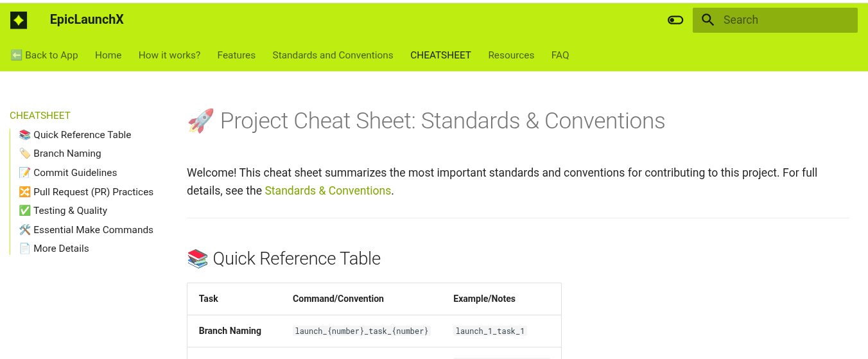The width and height of the screenshot is (868, 359).
Task: Go to the Features tab
Action: pyautogui.click(x=236, y=55)
